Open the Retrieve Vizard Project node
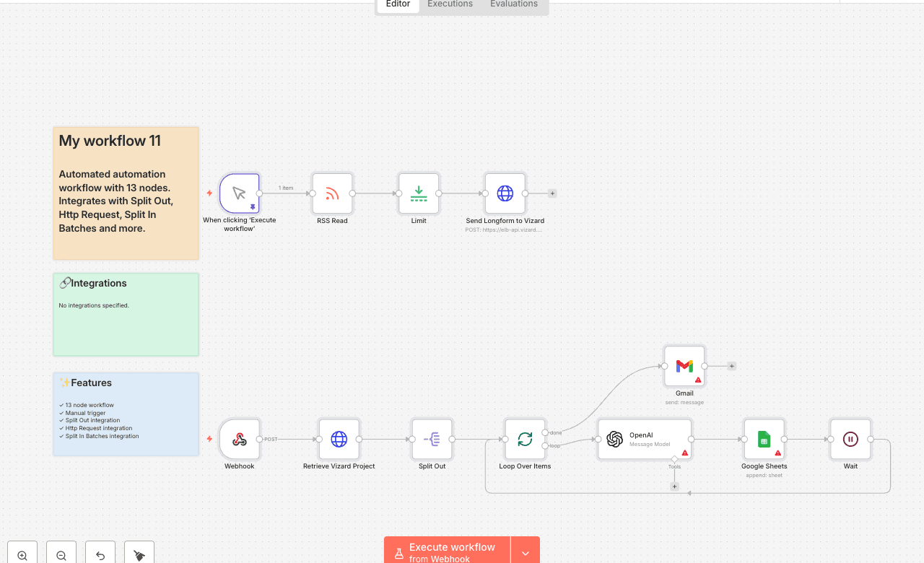Screen dimensions: 924x563 (x=339, y=439)
